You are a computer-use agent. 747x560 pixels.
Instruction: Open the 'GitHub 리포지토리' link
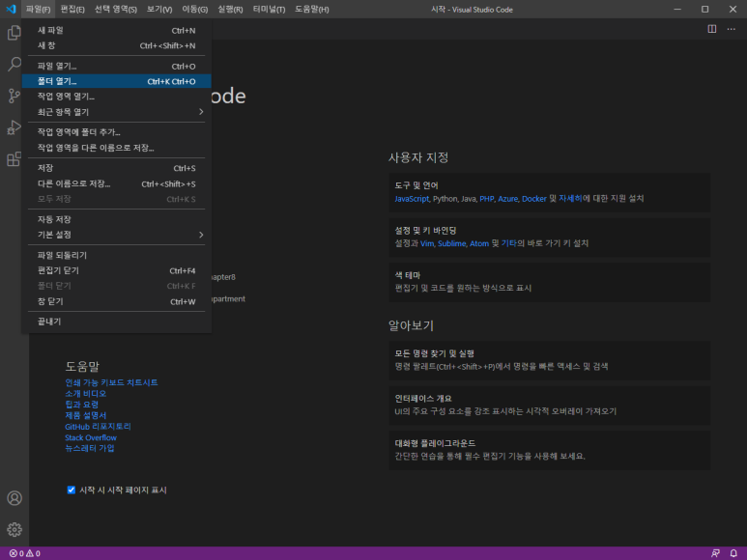point(98,427)
